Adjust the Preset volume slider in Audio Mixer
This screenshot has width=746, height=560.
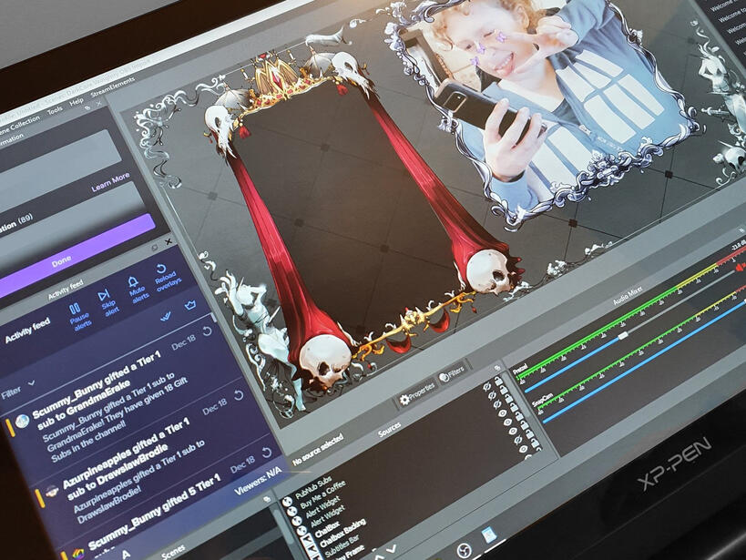623,336
